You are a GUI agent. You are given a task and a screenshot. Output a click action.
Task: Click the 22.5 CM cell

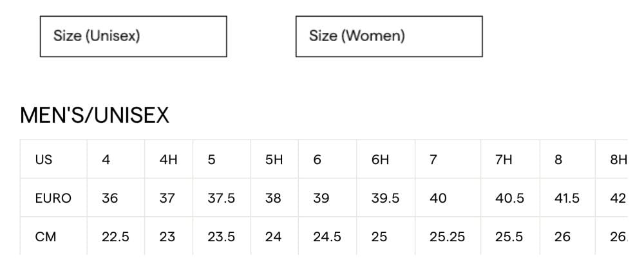pos(115,237)
